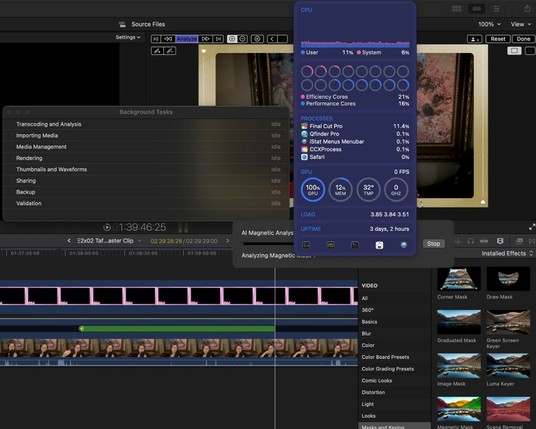Image resolution: width=536 pixels, height=429 pixels.
Task: Select Safari in the processes list
Action: [355, 157]
